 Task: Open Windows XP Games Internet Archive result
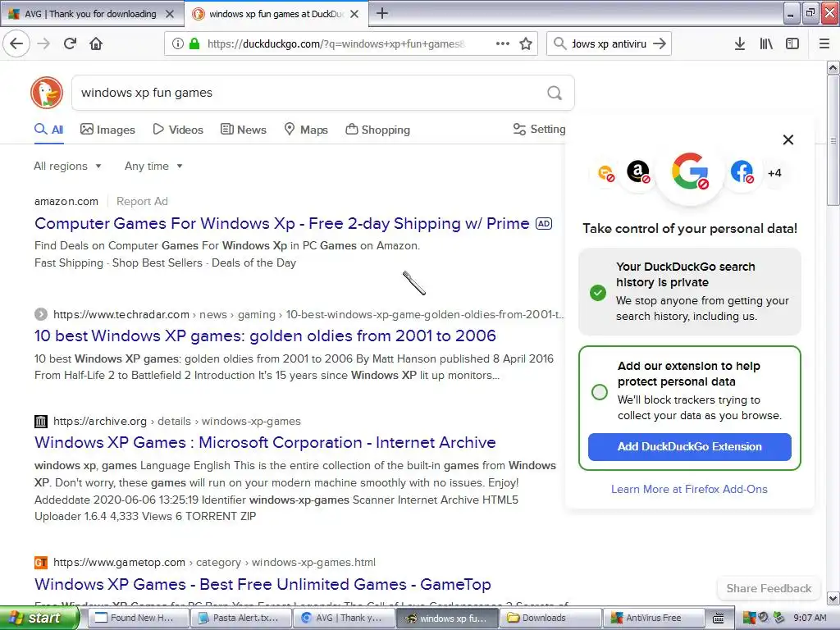(265, 442)
